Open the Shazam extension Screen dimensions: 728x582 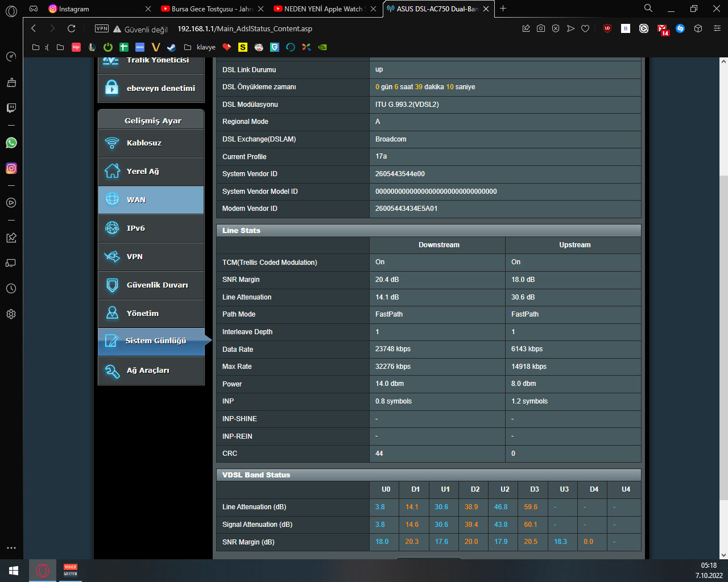(680, 28)
